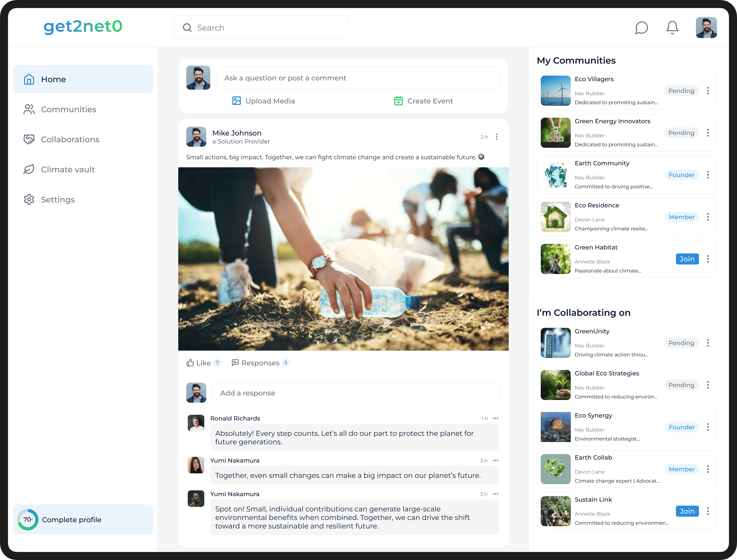This screenshot has height=560, width=737.
Task: Click the Complete profile button
Action: click(83, 519)
